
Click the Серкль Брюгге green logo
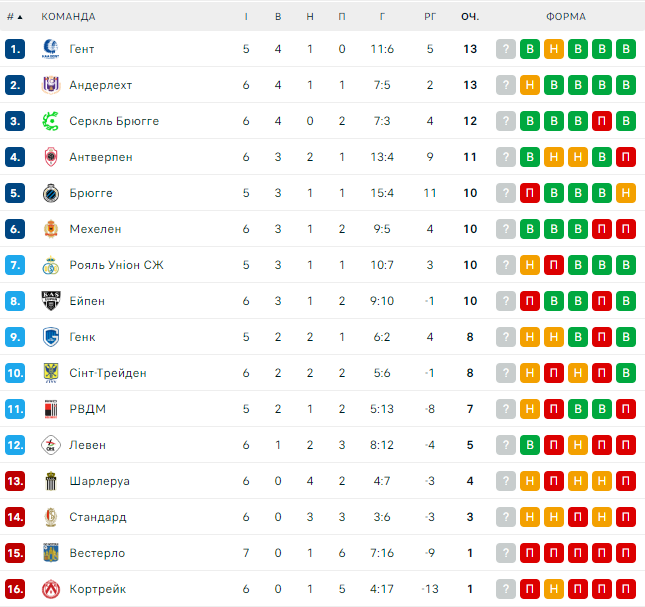pos(51,121)
